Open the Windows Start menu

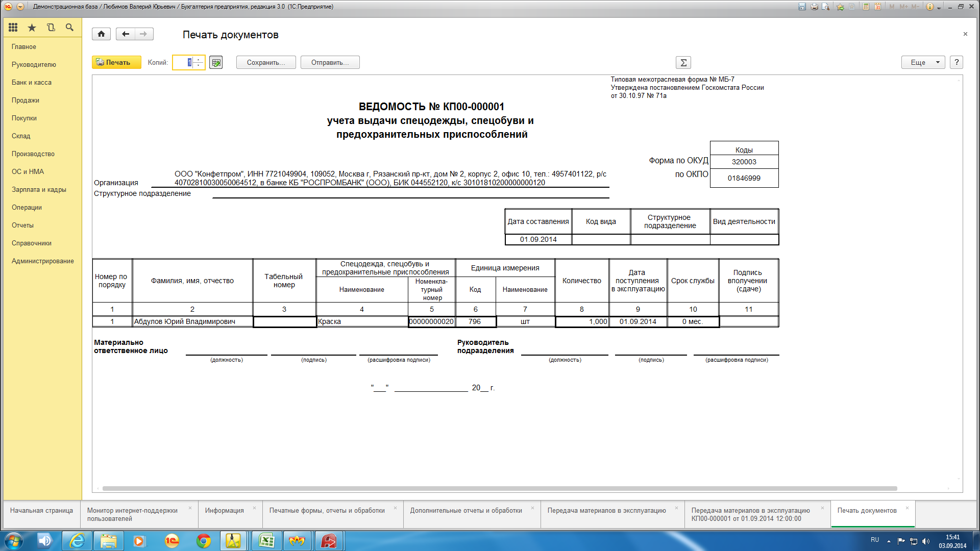click(13, 541)
